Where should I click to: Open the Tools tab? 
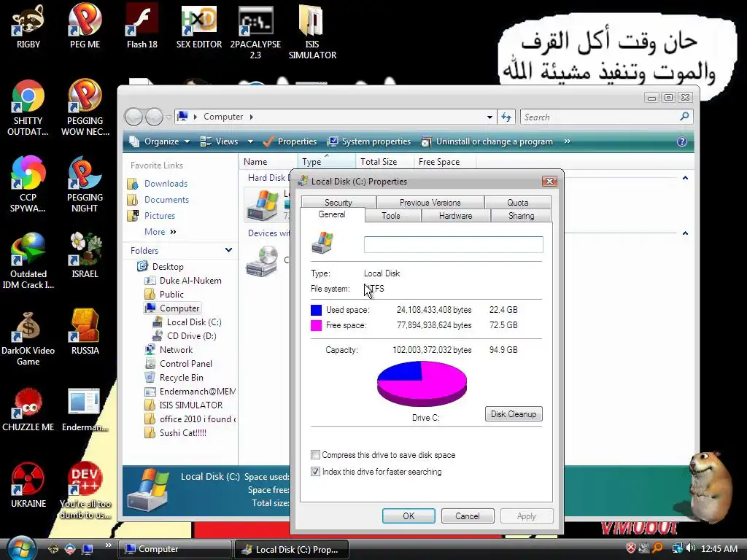click(391, 216)
